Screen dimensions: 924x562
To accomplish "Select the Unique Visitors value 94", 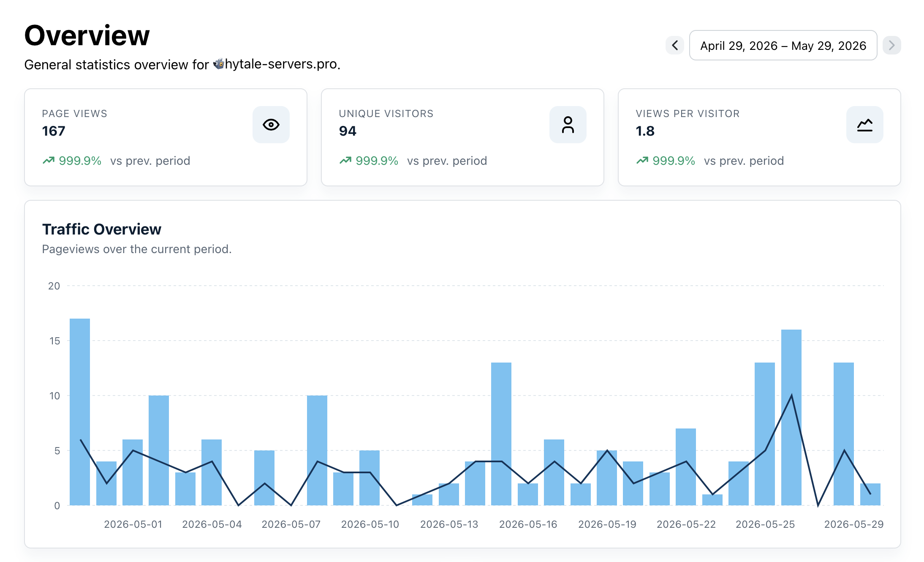I will coord(348,131).
